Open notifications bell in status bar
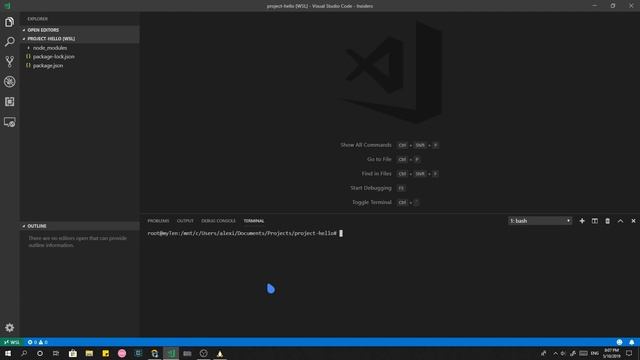The width and height of the screenshot is (640, 360). pos(631,342)
